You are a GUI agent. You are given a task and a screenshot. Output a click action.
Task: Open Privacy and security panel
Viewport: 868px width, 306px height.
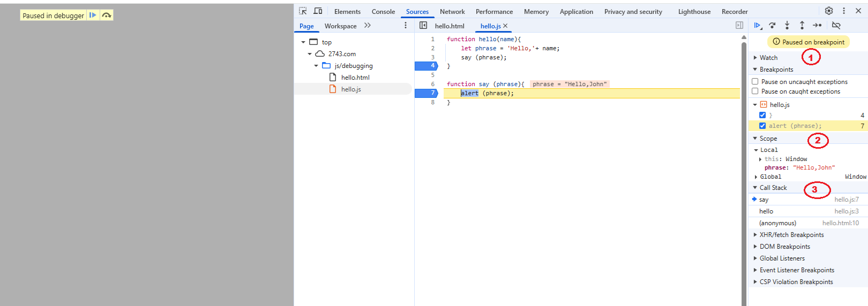point(633,11)
